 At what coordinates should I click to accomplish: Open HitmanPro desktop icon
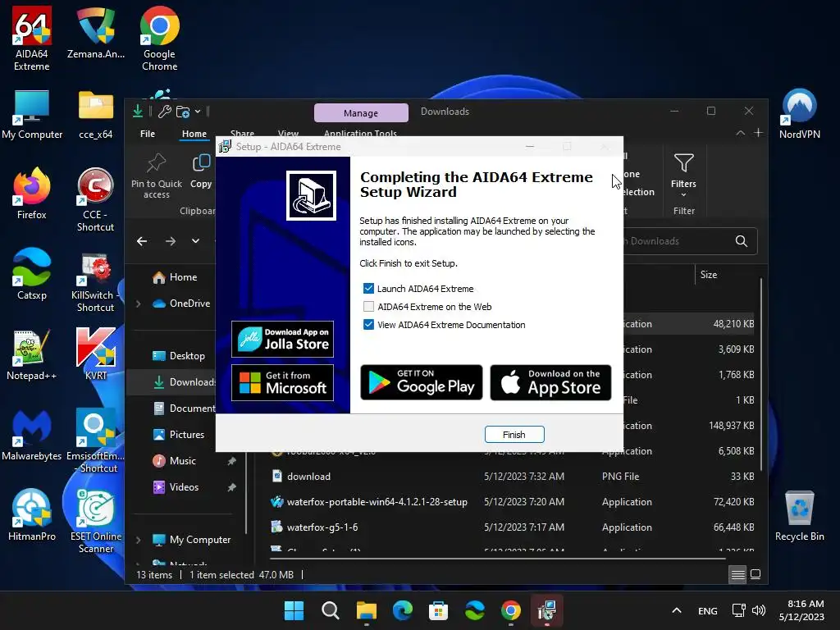32,515
